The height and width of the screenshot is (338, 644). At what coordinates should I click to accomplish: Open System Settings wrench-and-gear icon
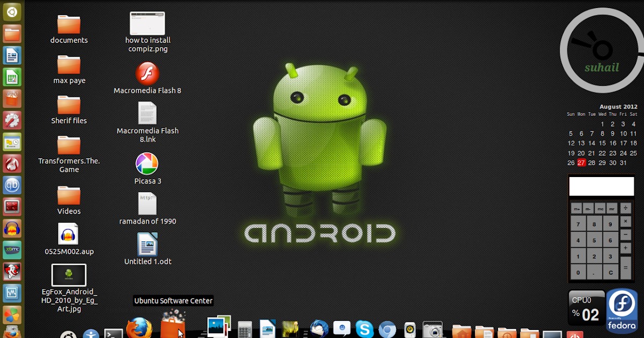(12, 120)
